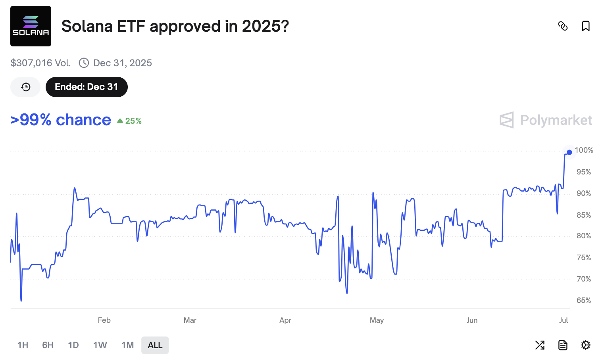Click the Ended: Dec 31 button
Screen dimensions: 604x364
tap(87, 87)
